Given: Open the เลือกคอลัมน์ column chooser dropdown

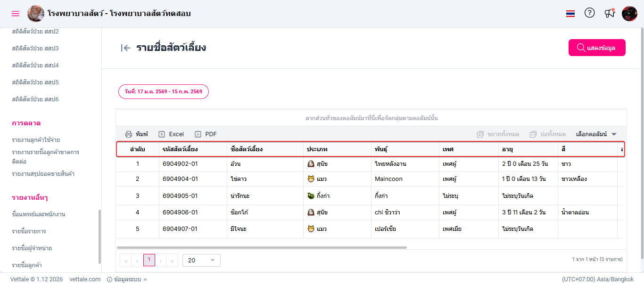Looking at the screenshot, I should 596,134.
